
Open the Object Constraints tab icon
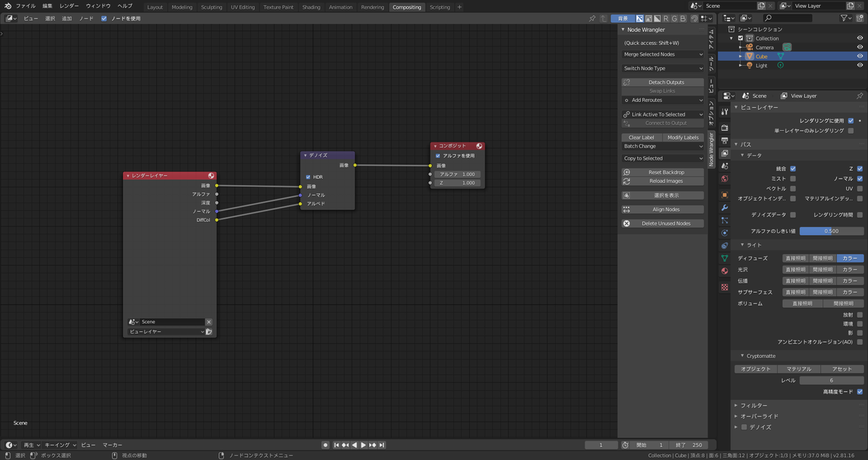pos(725,245)
